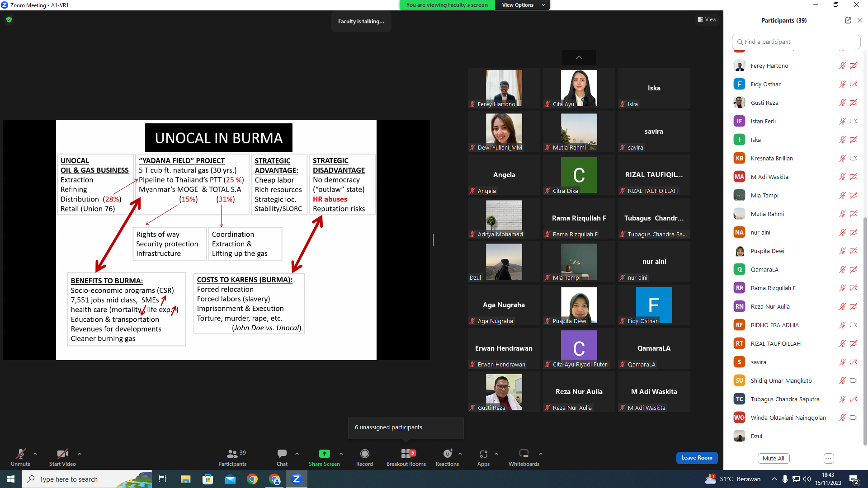Select Fidy Osthar in the participants list
This screenshot has height=488, width=868.
pyautogui.click(x=796, y=84)
